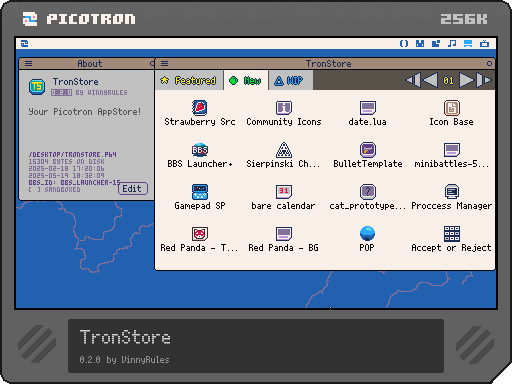Click the Edit button
Screen dimensions: 512x384
(x=132, y=189)
